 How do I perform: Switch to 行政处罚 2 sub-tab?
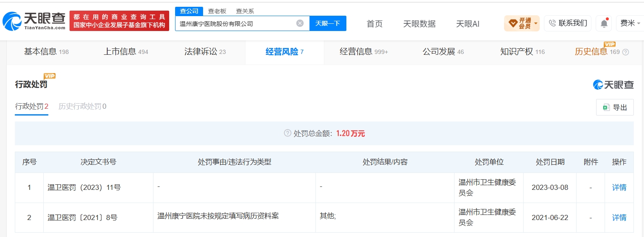point(32,106)
